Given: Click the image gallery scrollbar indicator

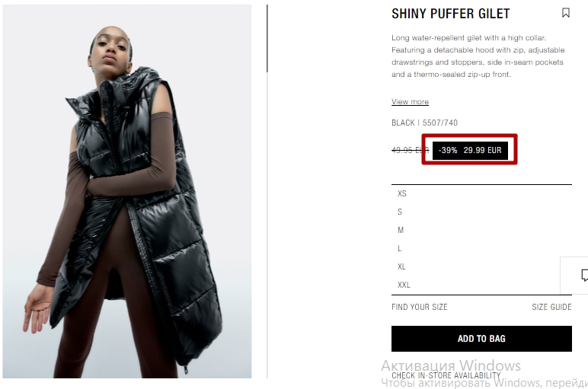Looking at the screenshot, I should point(267,38).
